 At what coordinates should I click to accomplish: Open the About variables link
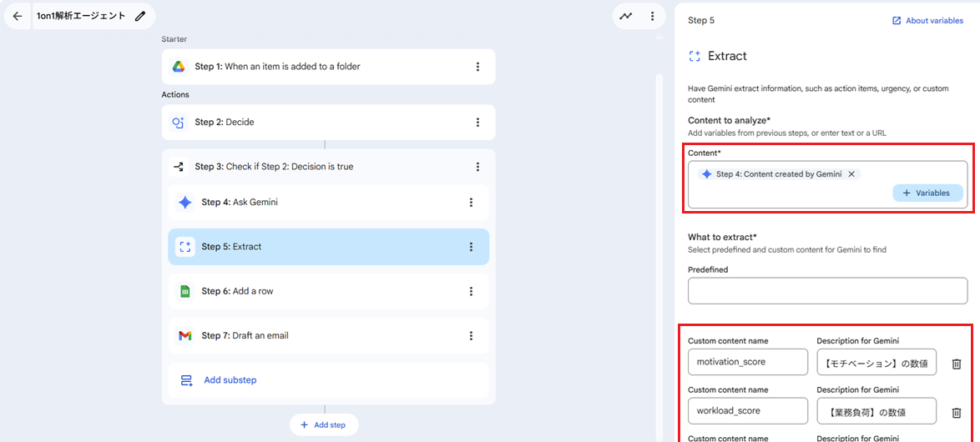pyautogui.click(x=927, y=21)
